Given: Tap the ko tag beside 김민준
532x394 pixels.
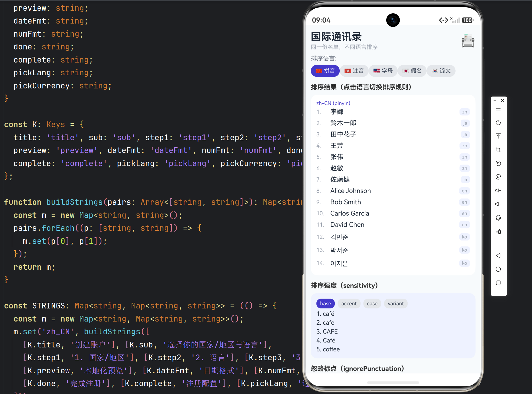Looking at the screenshot, I should [464, 237].
